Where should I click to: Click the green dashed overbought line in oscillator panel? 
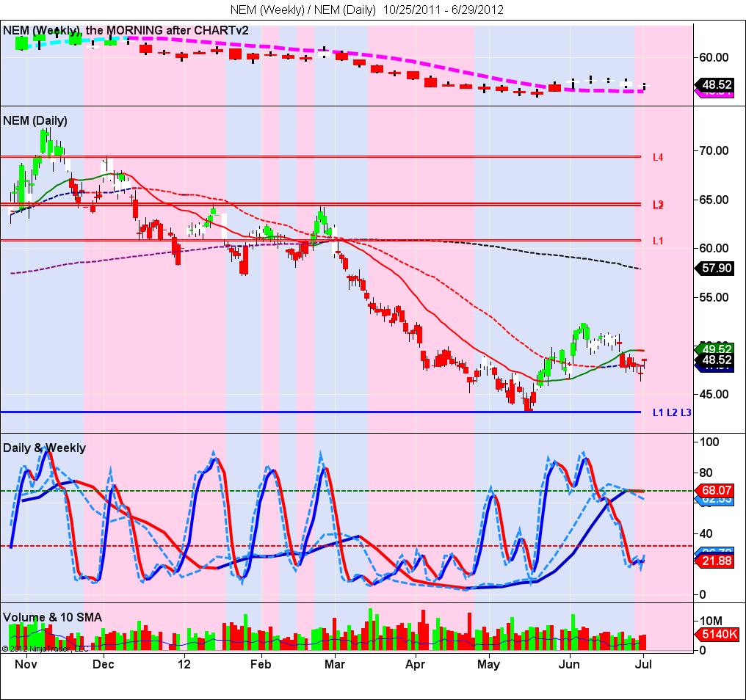click(x=347, y=491)
